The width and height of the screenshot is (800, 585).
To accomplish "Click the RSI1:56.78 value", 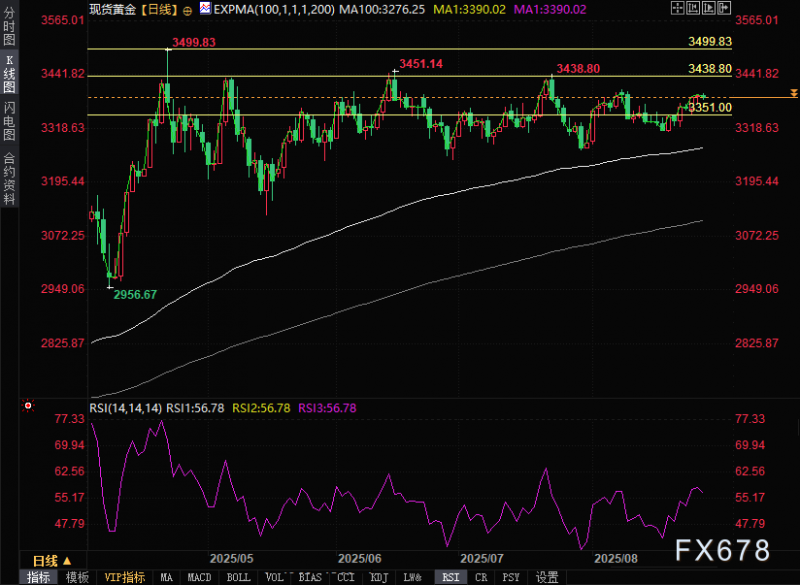I will pos(195,408).
